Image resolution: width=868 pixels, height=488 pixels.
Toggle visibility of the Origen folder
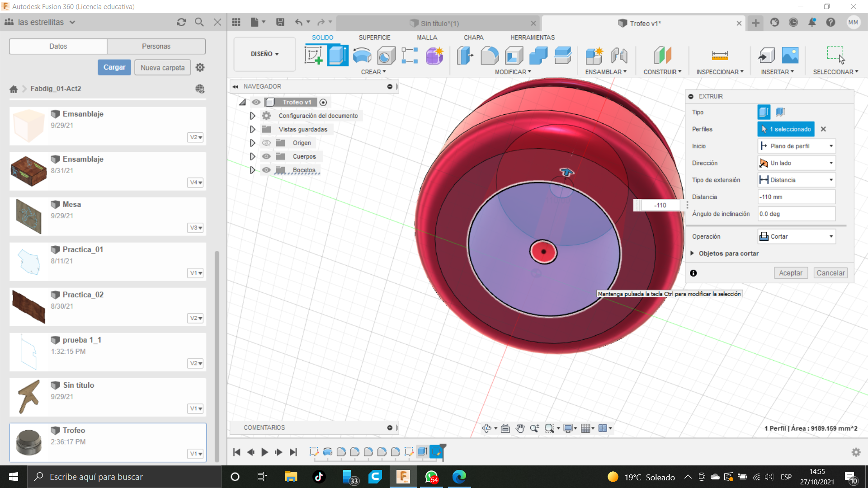(x=266, y=143)
